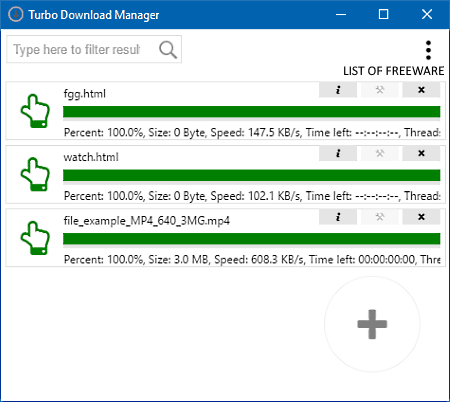Click the hand icon beside watch.html

(x=35, y=174)
